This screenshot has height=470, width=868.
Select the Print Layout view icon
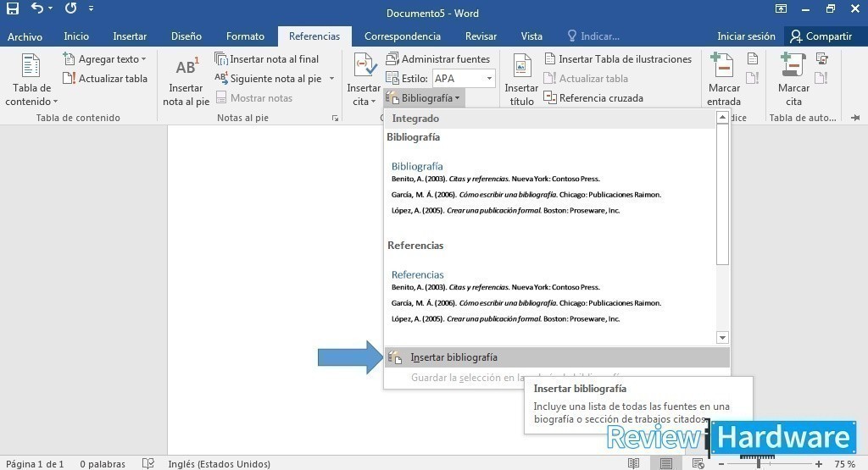(666, 463)
